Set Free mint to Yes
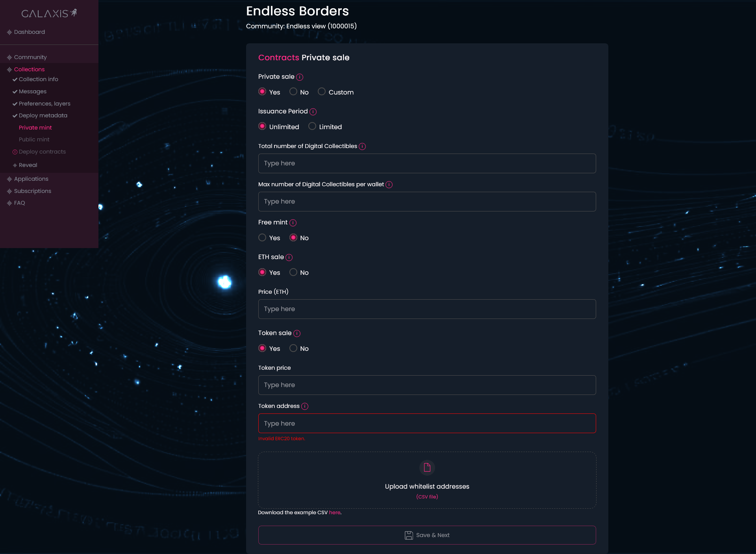 (262, 237)
